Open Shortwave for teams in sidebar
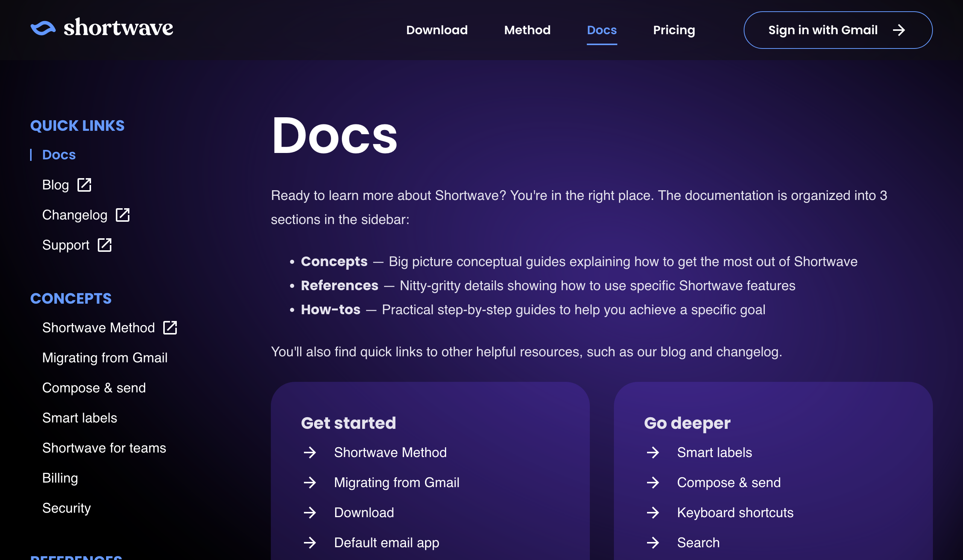The height and width of the screenshot is (560, 963). coord(104,448)
